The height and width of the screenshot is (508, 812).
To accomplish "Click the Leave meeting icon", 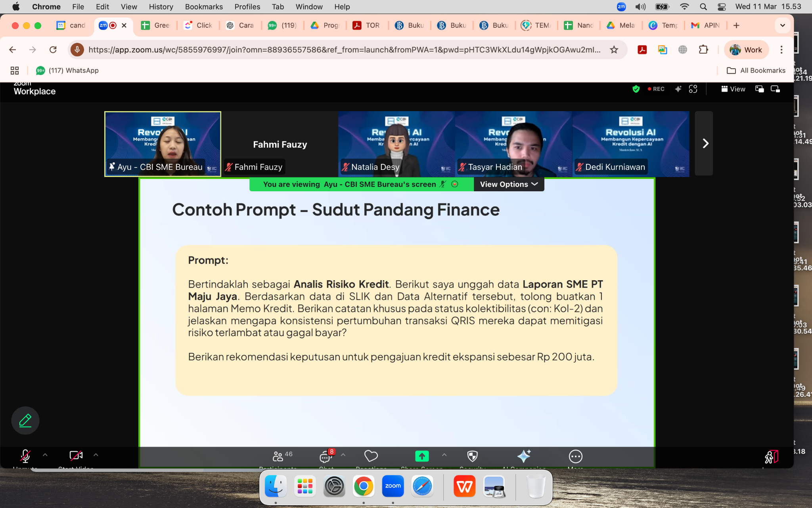I will 771,457.
